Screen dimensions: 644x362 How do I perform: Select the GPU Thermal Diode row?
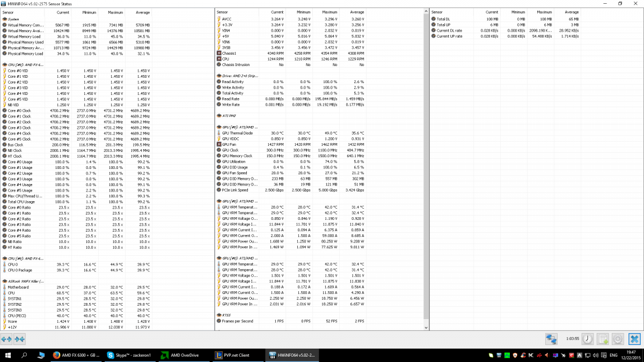pyautogui.click(x=290, y=133)
